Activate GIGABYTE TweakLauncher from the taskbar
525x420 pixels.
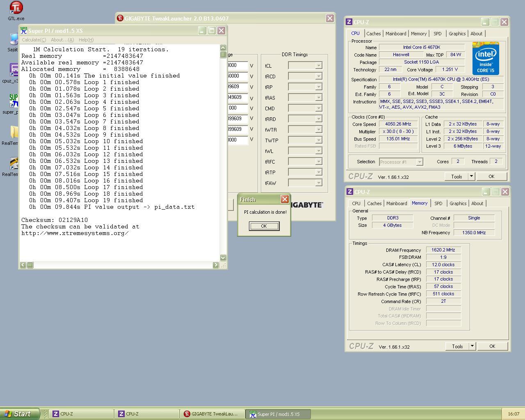point(212,414)
